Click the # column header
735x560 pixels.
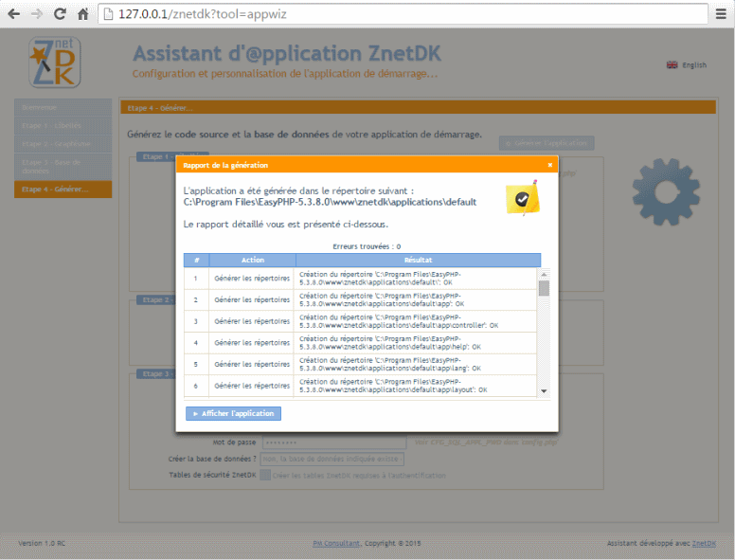pyautogui.click(x=196, y=260)
